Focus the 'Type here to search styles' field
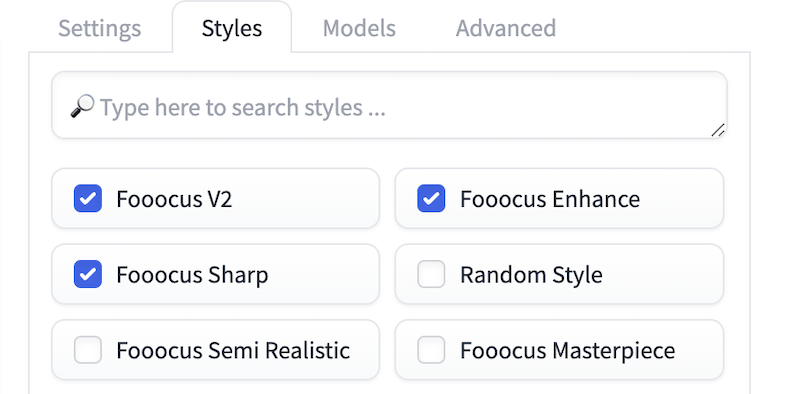This screenshot has width=786, height=394. click(x=389, y=105)
